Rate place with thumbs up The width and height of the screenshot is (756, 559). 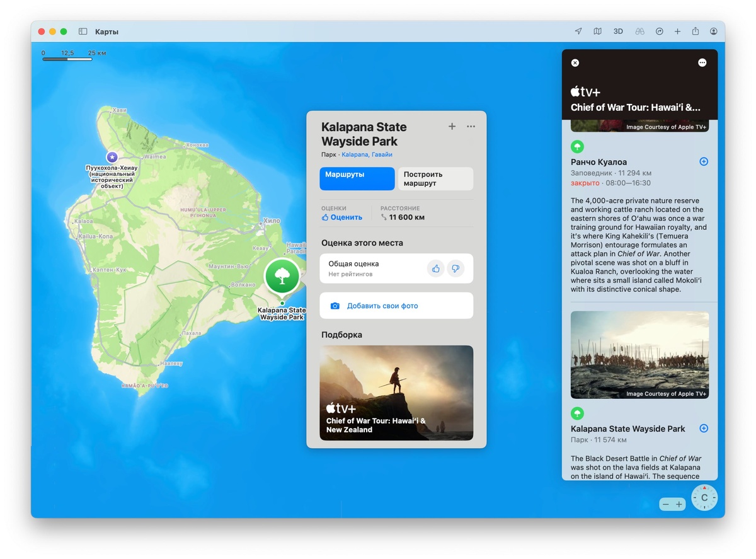[x=436, y=268]
